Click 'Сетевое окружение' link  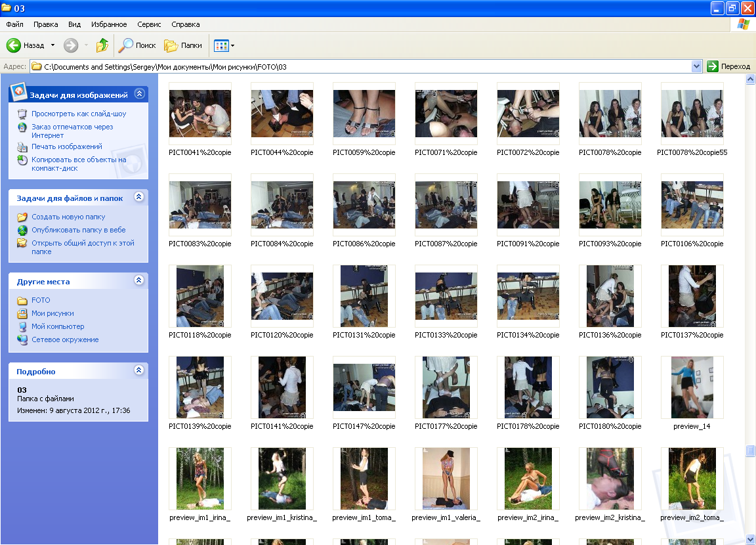[x=65, y=339]
